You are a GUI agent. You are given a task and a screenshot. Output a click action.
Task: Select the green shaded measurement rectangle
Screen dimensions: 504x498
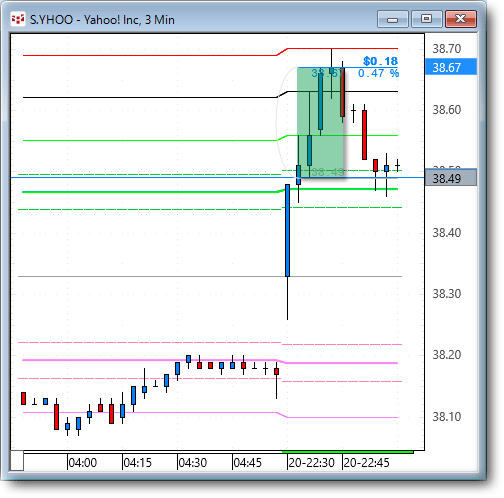tap(321, 122)
